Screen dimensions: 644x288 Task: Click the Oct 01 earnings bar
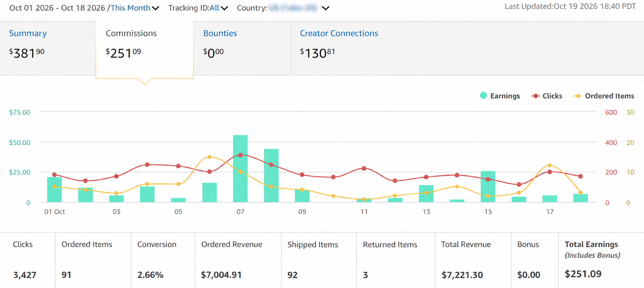54,189
